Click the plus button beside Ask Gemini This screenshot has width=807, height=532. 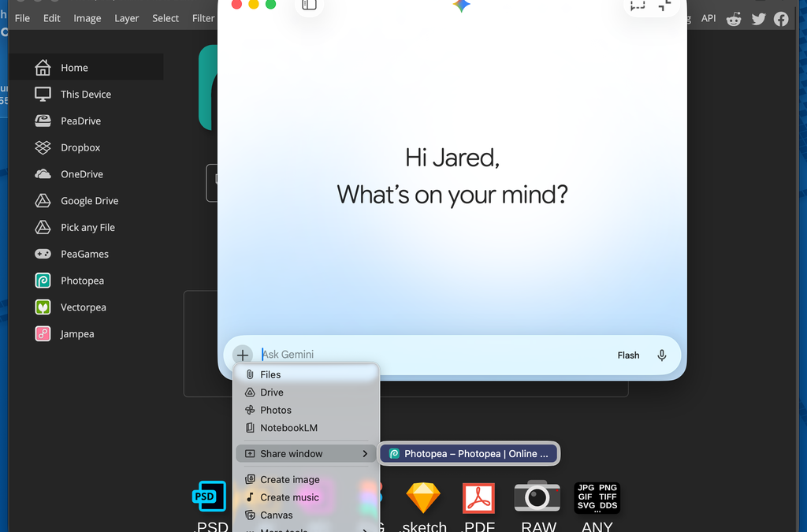243,355
